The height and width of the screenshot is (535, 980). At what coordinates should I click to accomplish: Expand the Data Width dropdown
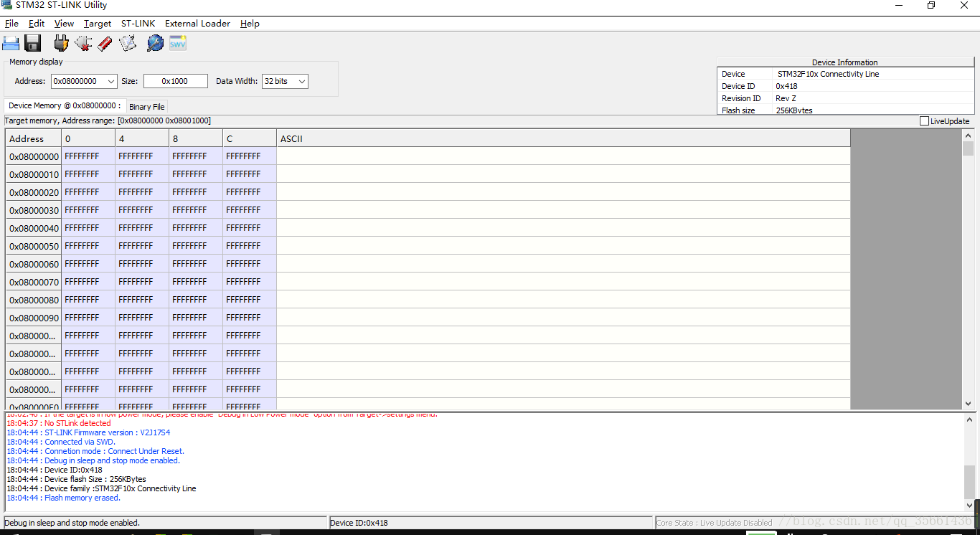302,81
